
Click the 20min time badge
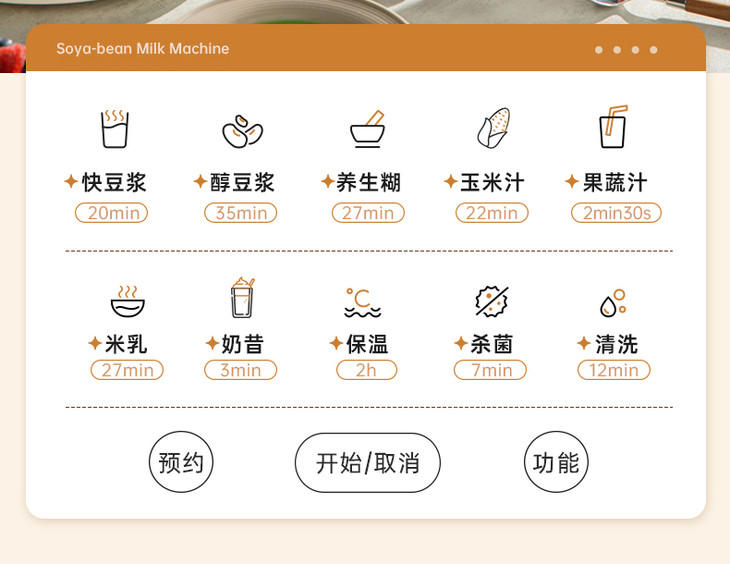tap(111, 213)
